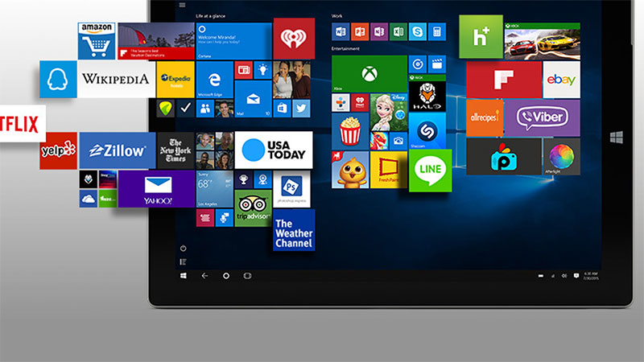
Task: Open the eBay tile
Action: 560,80
